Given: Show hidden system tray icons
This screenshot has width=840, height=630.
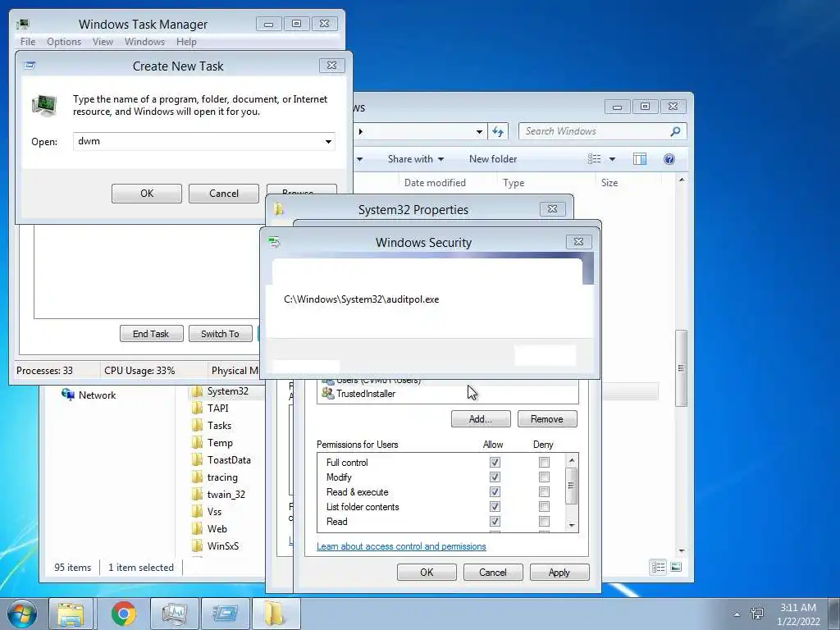Looking at the screenshot, I should point(737,614).
